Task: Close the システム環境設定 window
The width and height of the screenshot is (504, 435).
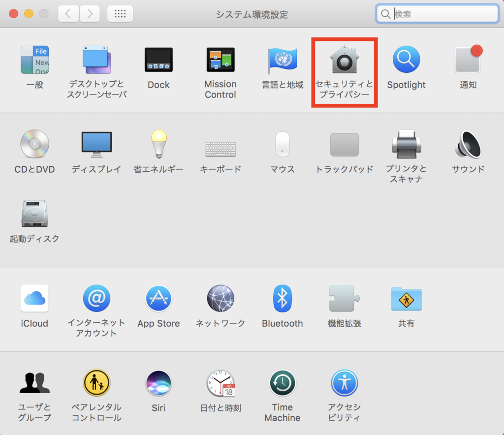Action: tap(13, 13)
